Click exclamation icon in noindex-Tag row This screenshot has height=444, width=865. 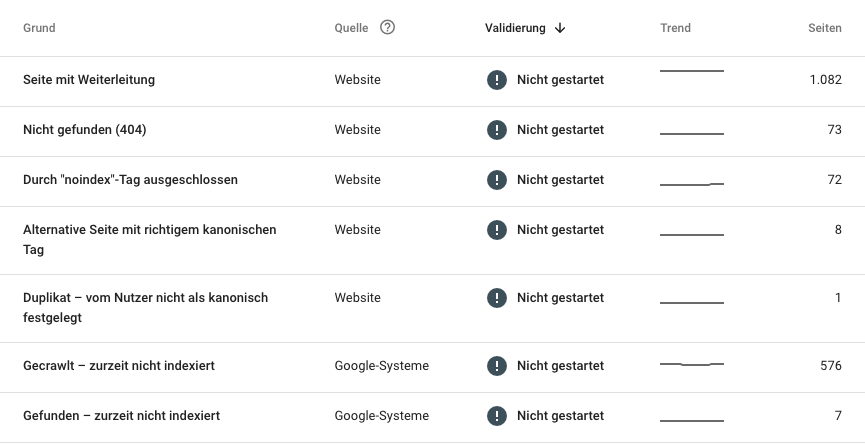pos(496,180)
